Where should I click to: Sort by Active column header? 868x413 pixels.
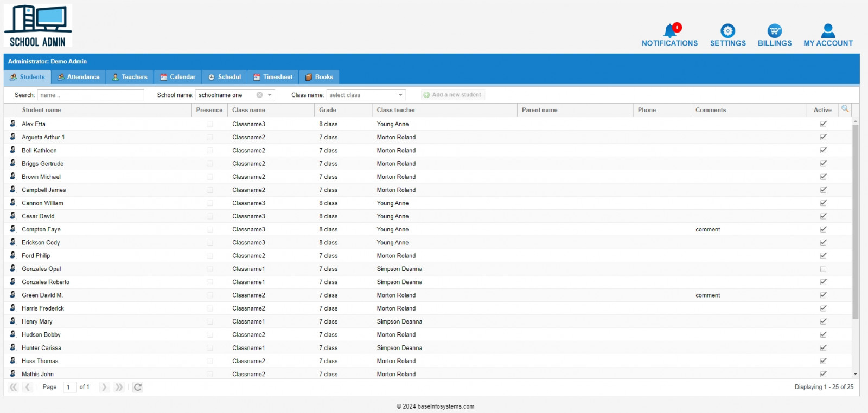[822, 110]
